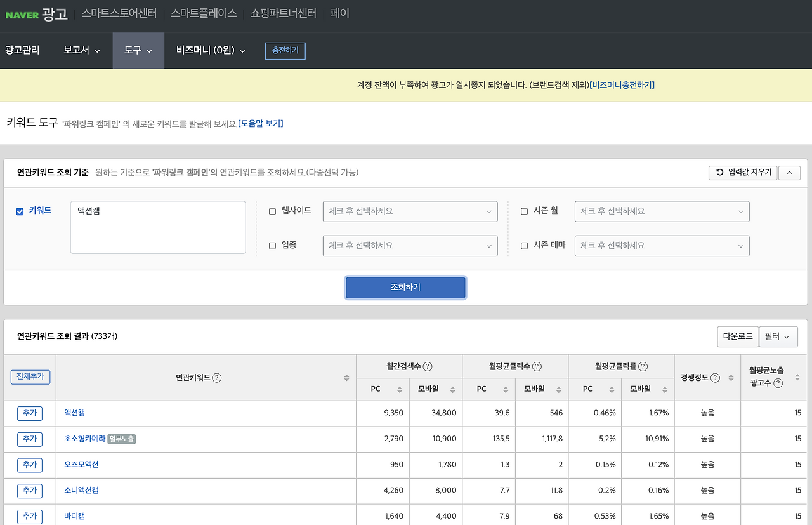
Task: Click the 일부노출 badge beside 초소형카메라
Action: 122,439
